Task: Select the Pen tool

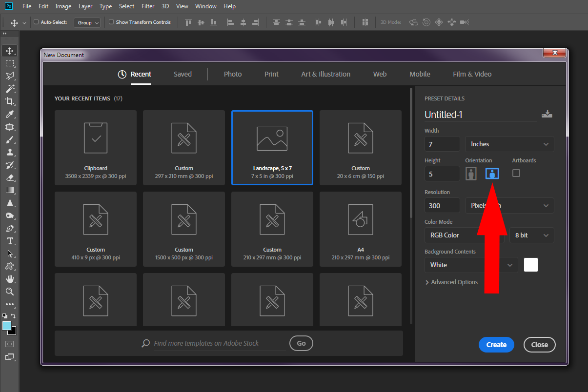Action: [x=9, y=228]
